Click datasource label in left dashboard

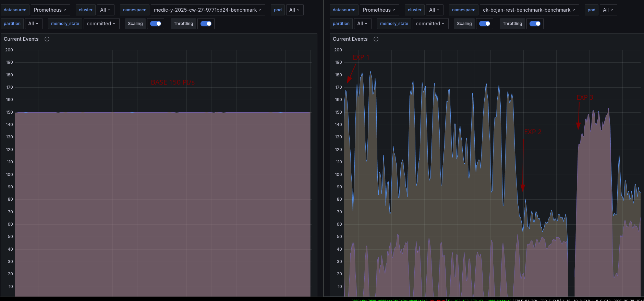(15, 10)
